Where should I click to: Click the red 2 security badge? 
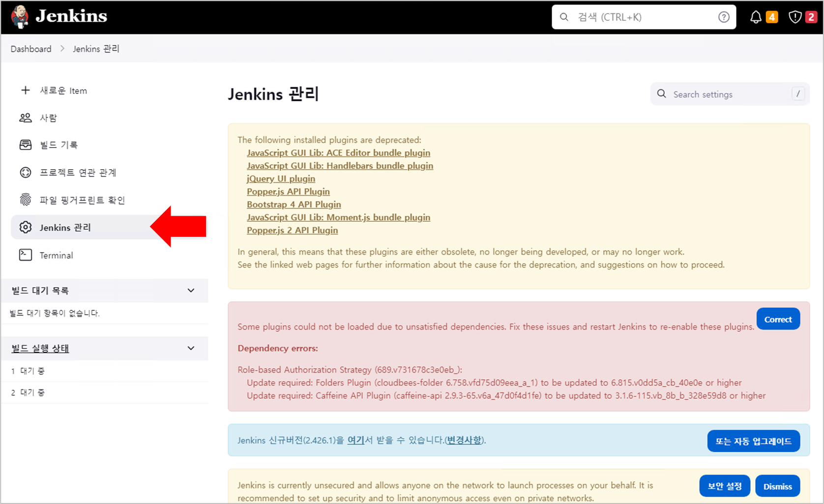(811, 17)
